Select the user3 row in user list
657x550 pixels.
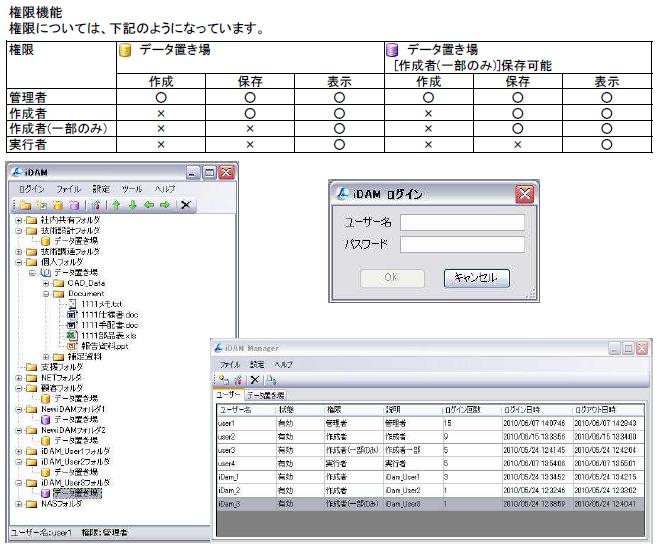click(430, 450)
